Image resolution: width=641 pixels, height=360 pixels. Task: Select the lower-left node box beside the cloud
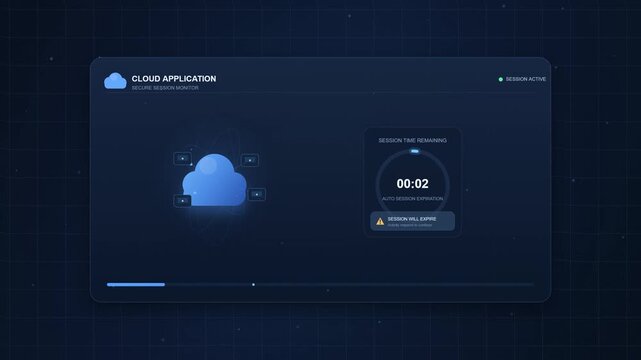[182, 201]
